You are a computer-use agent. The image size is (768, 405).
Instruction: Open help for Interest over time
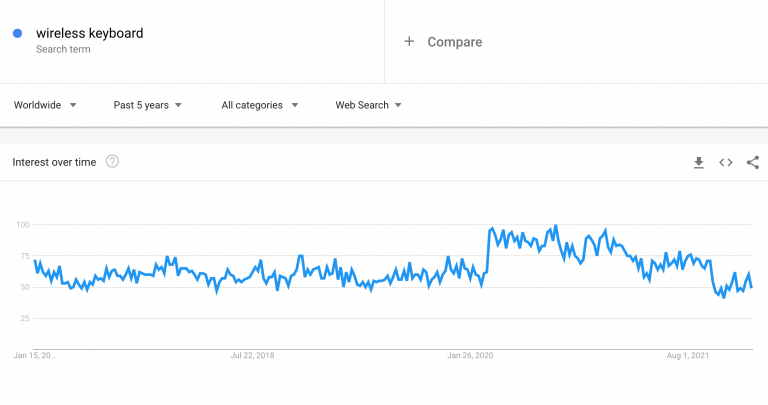[112, 162]
